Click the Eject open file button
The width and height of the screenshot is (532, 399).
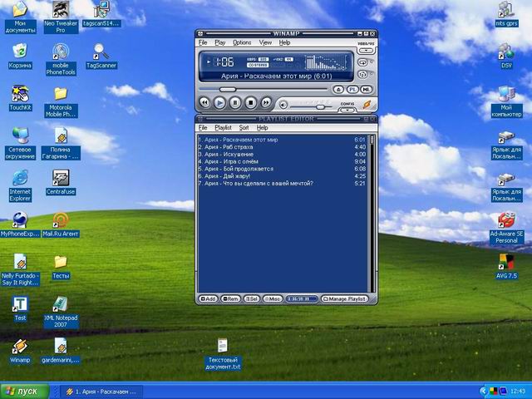tap(338, 89)
